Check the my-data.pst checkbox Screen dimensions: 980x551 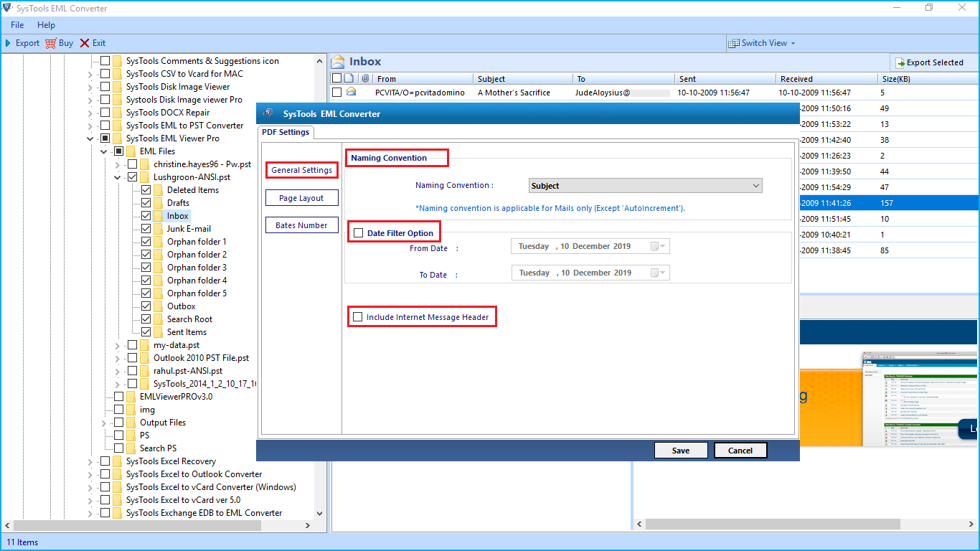pos(133,345)
